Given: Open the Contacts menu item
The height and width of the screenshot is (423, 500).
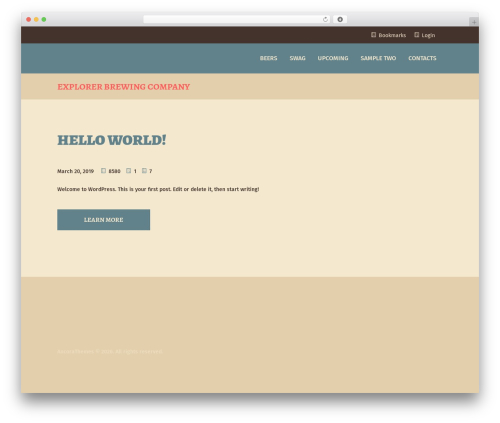Looking at the screenshot, I should 422,58.
